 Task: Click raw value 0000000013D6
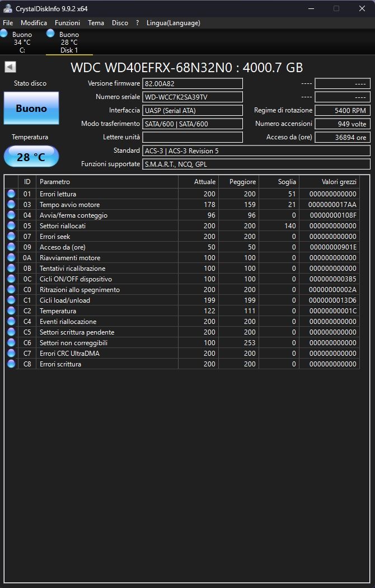(x=332, y=300)
